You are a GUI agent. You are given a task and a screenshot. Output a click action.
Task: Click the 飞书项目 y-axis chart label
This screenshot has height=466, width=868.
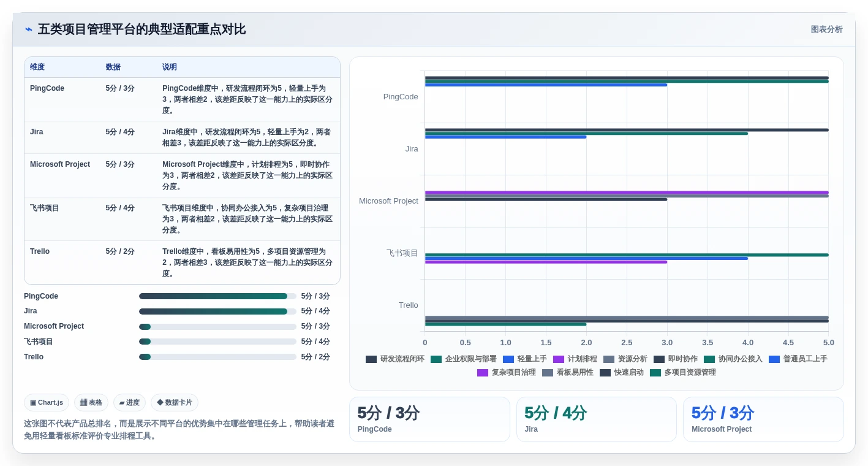pyautogui.click(x=402, y=253)
